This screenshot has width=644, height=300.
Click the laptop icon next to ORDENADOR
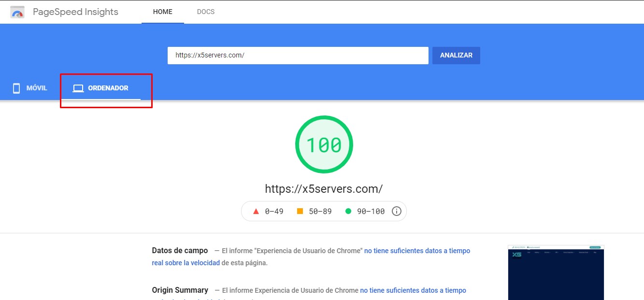78,88
